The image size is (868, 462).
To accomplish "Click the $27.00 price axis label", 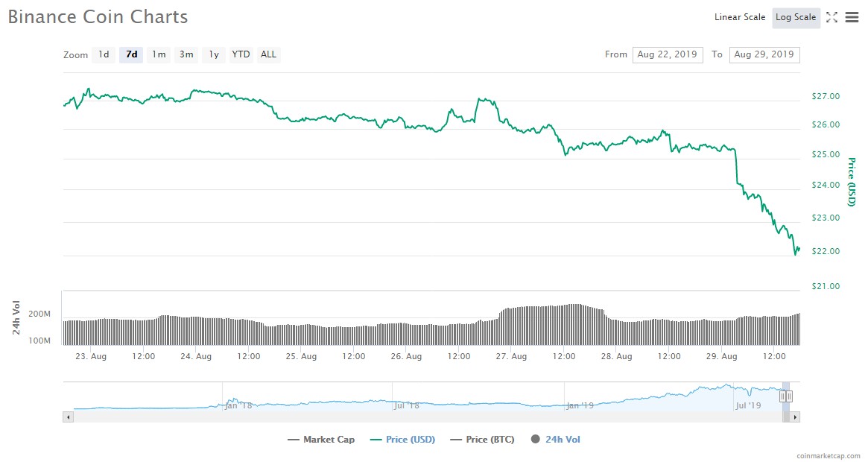I will coord(826,96).
